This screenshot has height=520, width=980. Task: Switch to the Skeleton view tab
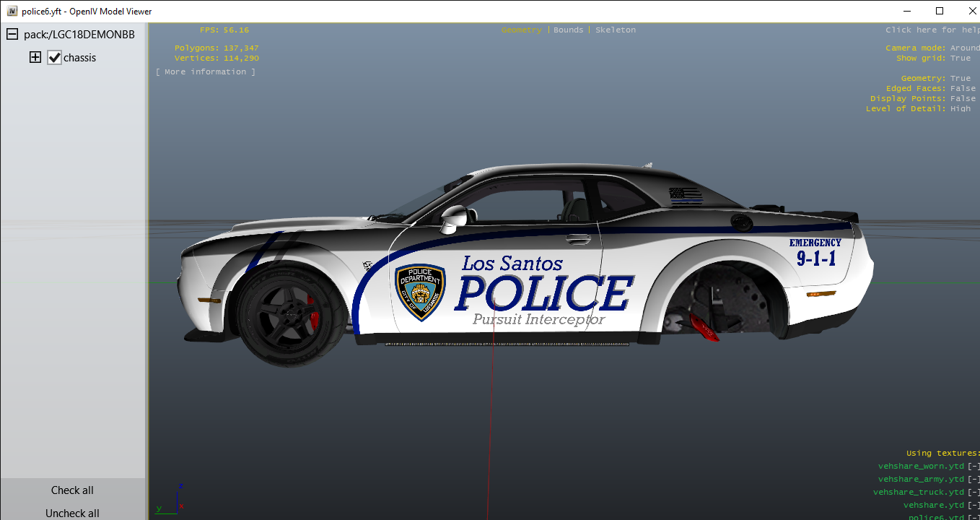coord(615,30)
